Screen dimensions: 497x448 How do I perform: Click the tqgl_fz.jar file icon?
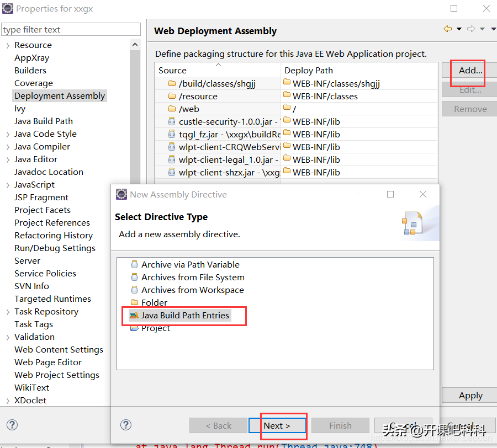click(172, 134)
